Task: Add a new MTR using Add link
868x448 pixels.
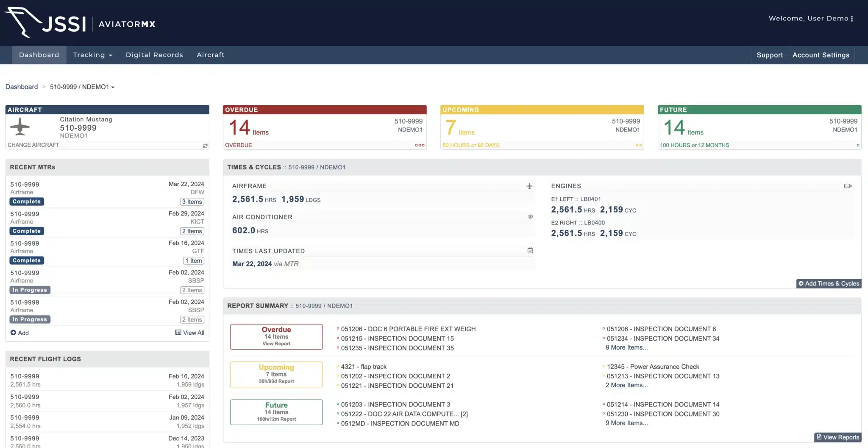Action: (19, 333)
